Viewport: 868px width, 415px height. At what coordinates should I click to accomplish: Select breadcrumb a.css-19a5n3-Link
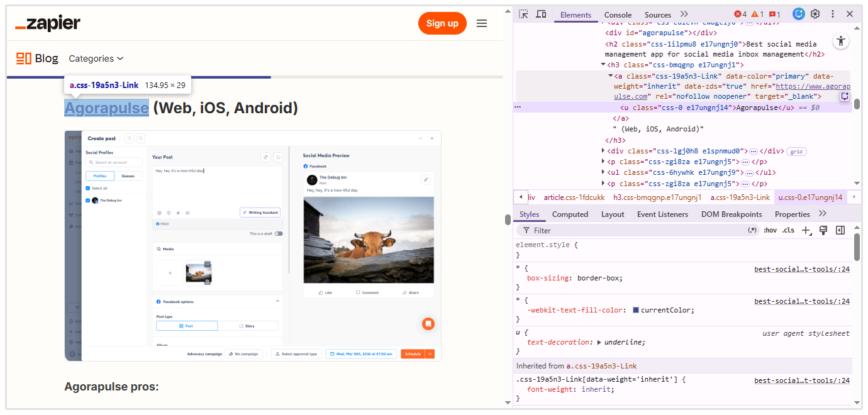point(740,197)
